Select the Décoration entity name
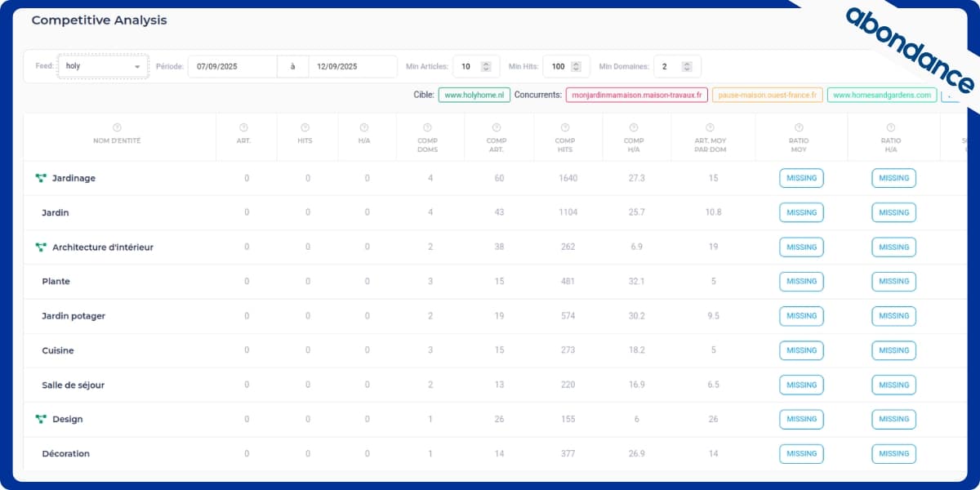 click(66, 453)
